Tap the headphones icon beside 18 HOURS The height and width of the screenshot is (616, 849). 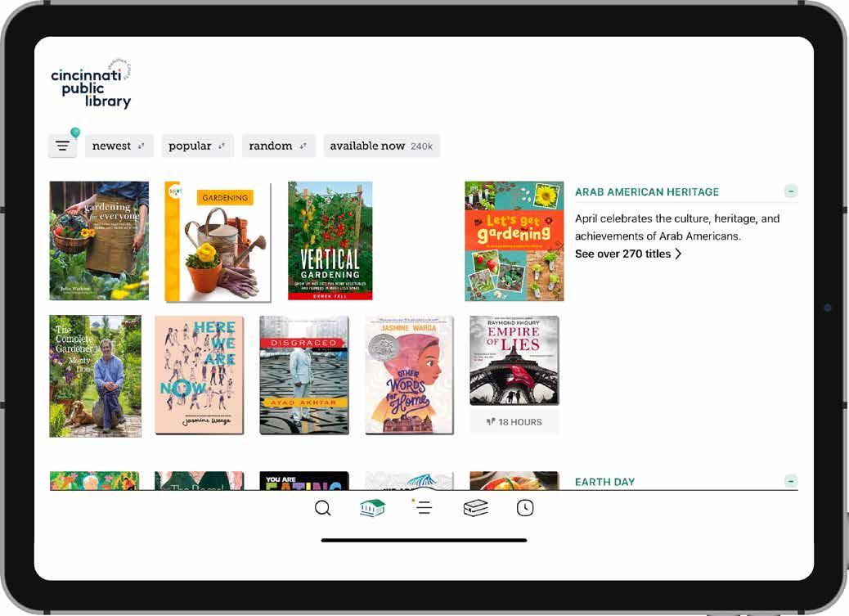(x=491, y=421)
